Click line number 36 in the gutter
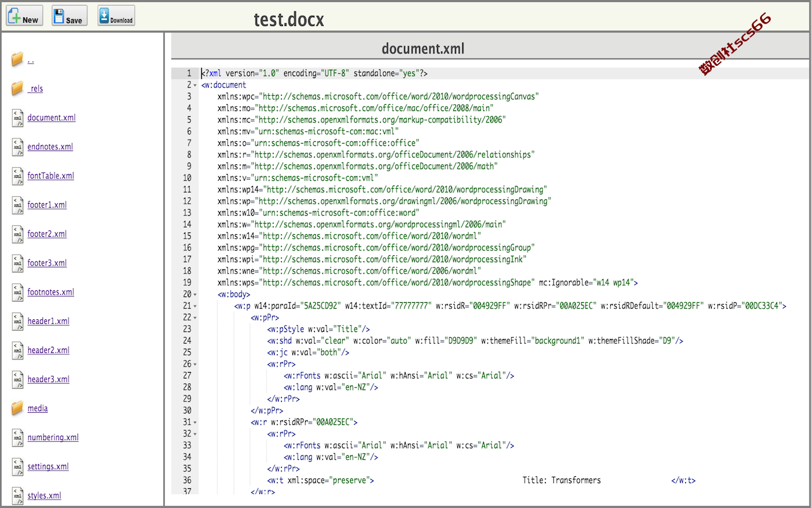812x508 pixels. 187,481
